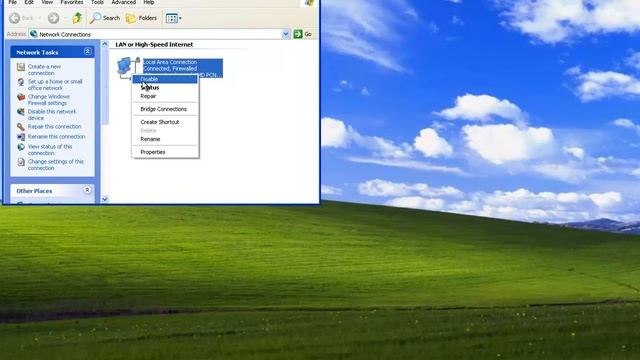
Task: Open the Search toolbar button
Action: pyautogui.click(x=105, y=18)
